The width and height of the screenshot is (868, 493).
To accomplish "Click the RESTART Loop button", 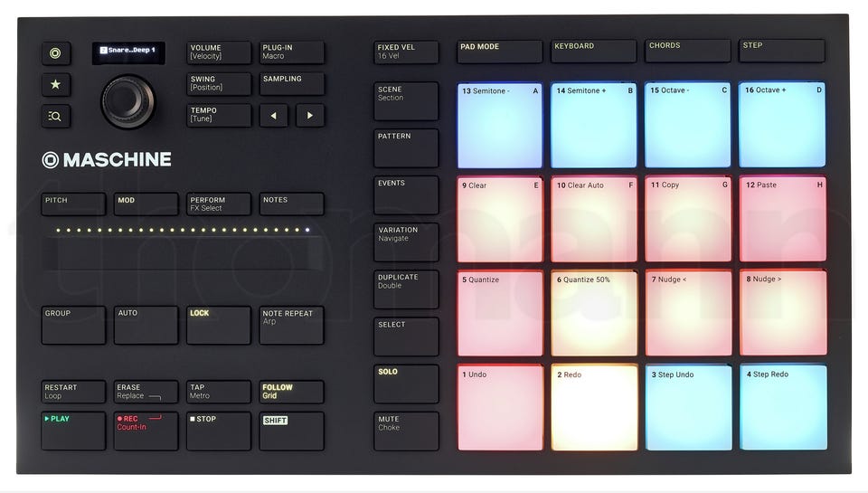I will 73,392.
